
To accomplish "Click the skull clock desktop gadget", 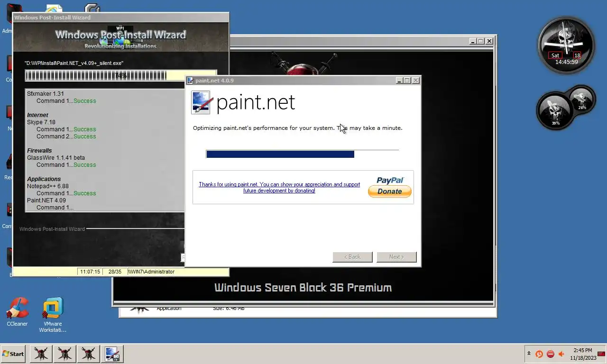I will coord(566,45).
